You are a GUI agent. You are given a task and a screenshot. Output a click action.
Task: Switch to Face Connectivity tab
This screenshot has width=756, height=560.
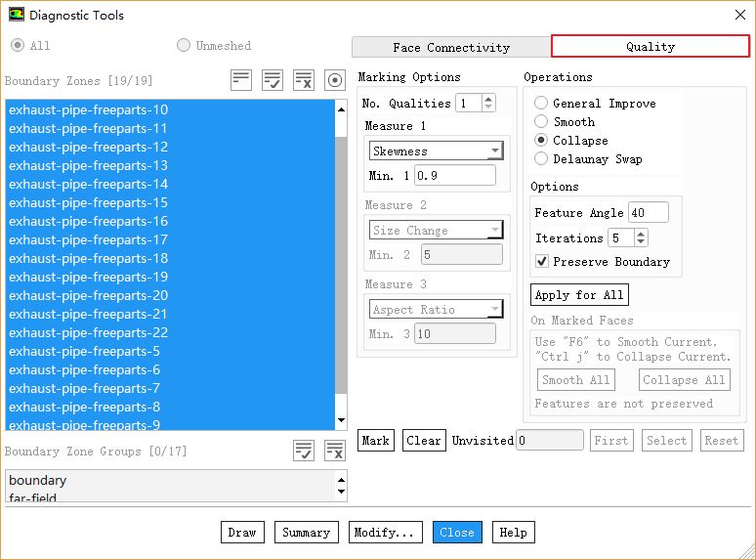point(451,47)
